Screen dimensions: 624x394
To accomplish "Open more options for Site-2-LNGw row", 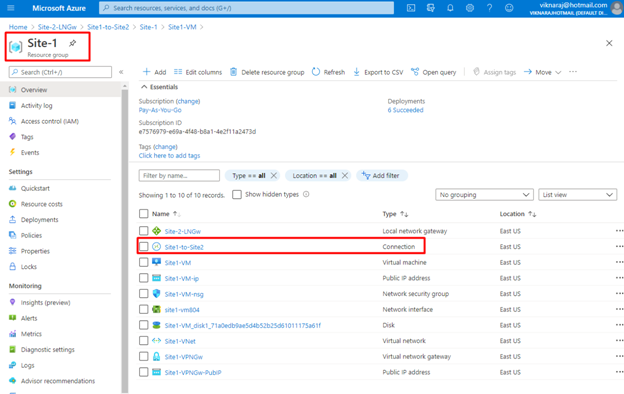I will 619,231.
